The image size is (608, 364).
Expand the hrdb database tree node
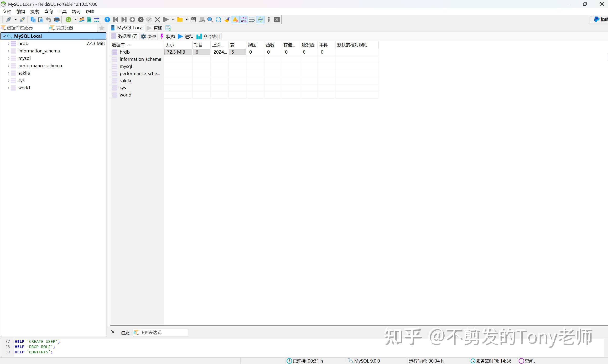tap(8, 44)
